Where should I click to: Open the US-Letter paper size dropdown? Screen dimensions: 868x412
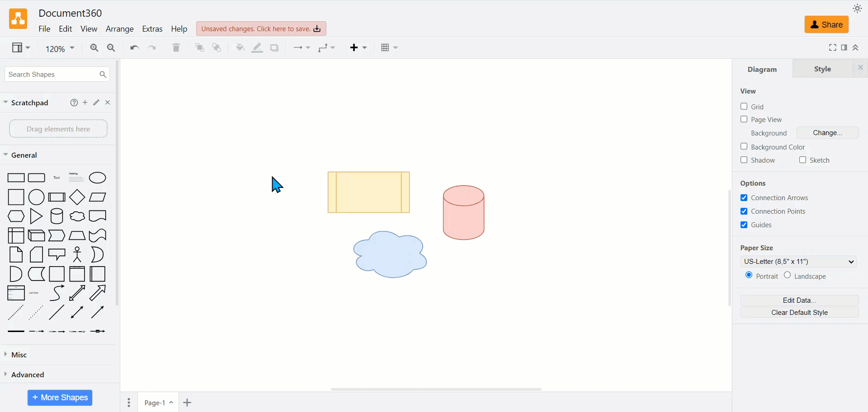pyautogui.click(x=799, y=262)
